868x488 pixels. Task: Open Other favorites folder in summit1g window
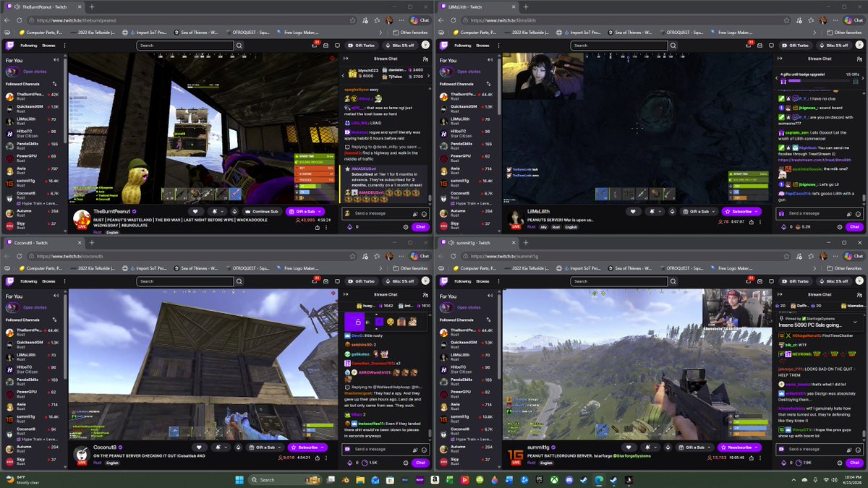point(845,268)
